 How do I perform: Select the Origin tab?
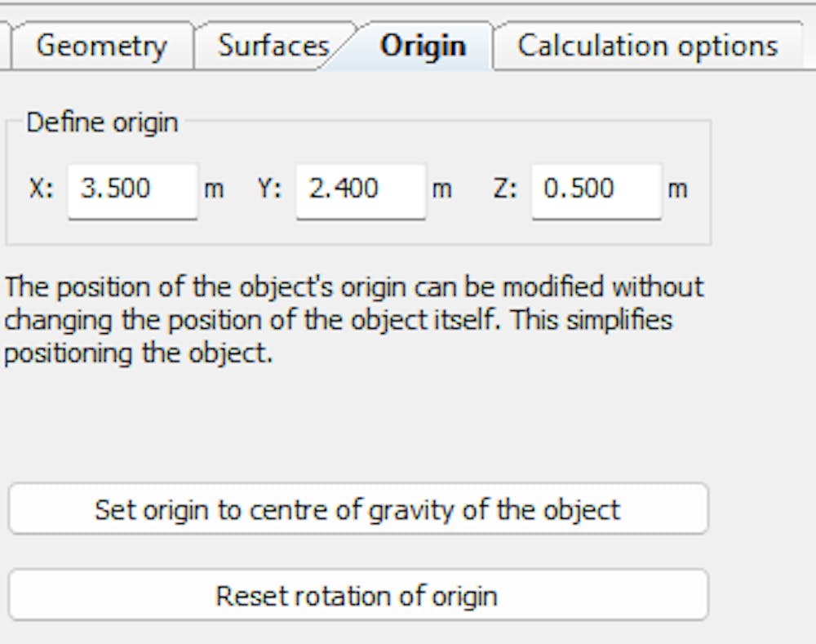[420, 47]
